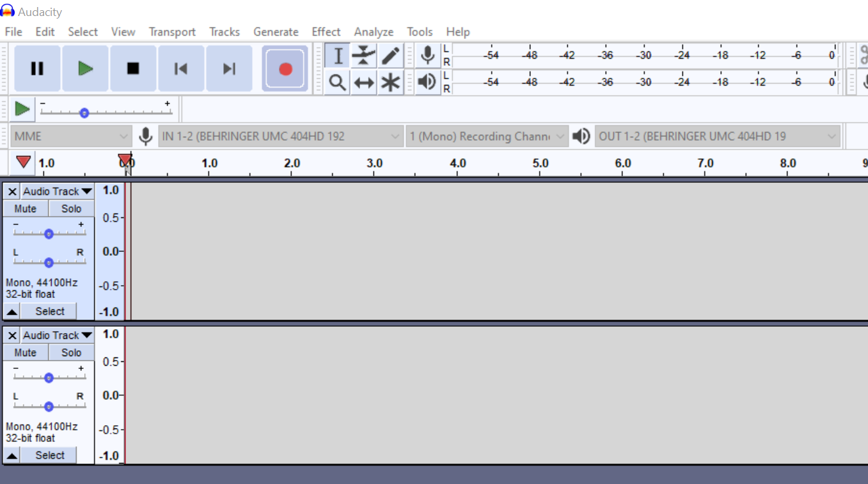Open the View menu
868x484 pixels.
123,32
